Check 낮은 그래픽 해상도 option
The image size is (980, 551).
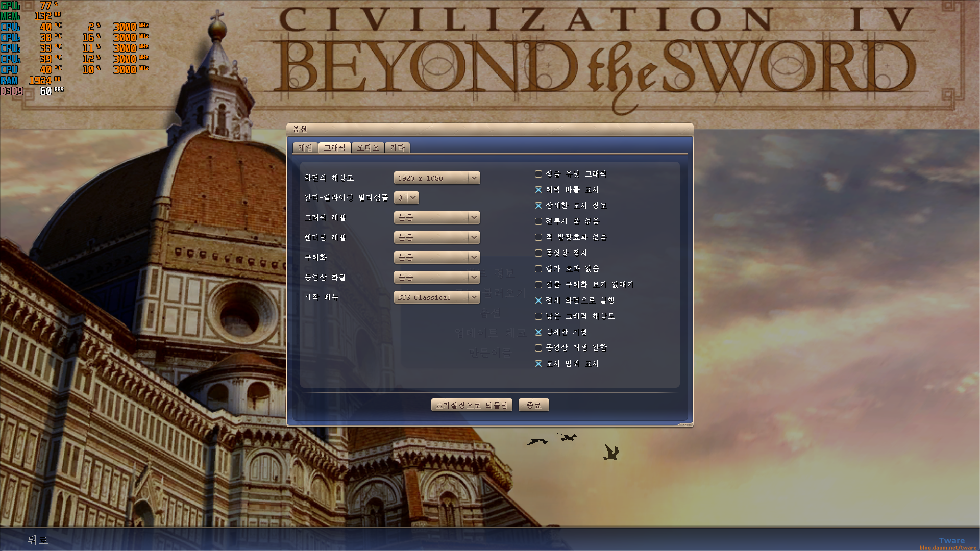point(538,316)
